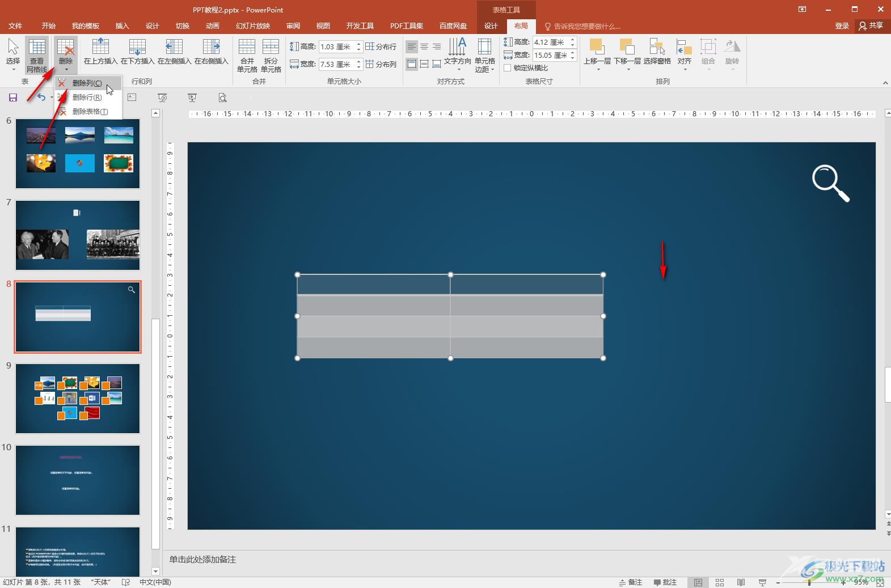Click 单击此处添加备注 notes area
This screenshot has width=891, height=588.
click(x=202, y=560)
